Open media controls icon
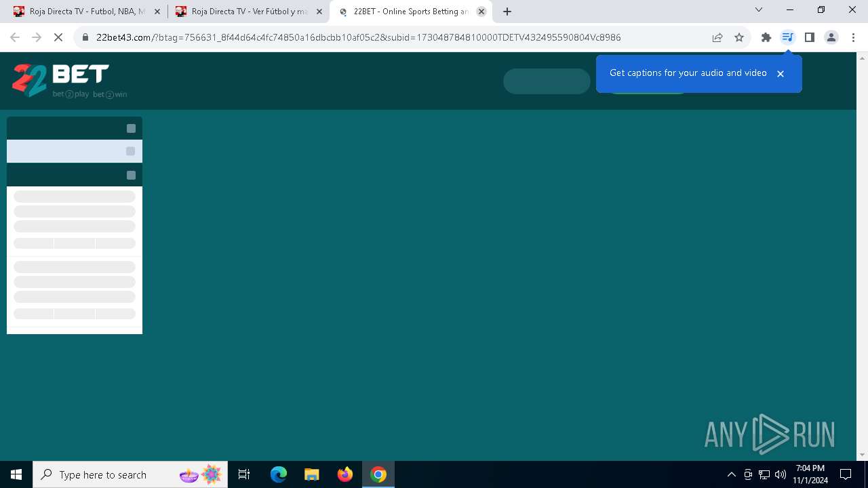Screen dimensions: 868x488 (787, 37)
